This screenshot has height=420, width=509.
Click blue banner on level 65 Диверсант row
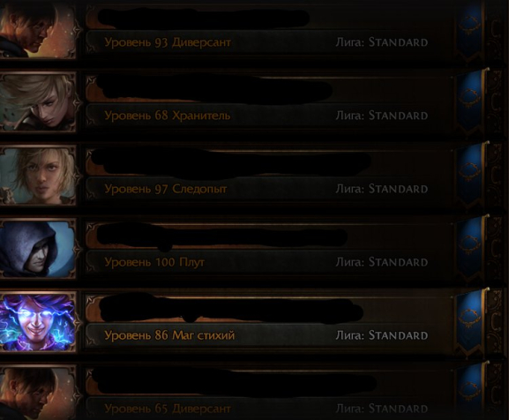pos(469,391)
